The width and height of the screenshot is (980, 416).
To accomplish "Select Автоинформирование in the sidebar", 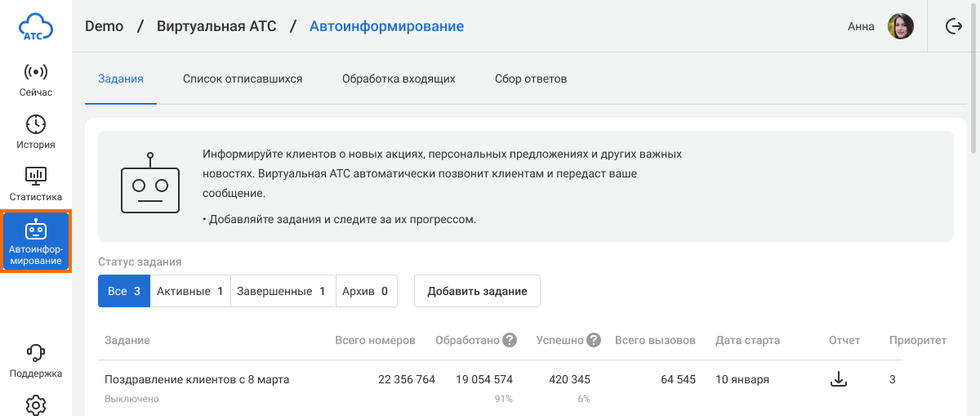I will pos(36,241).
